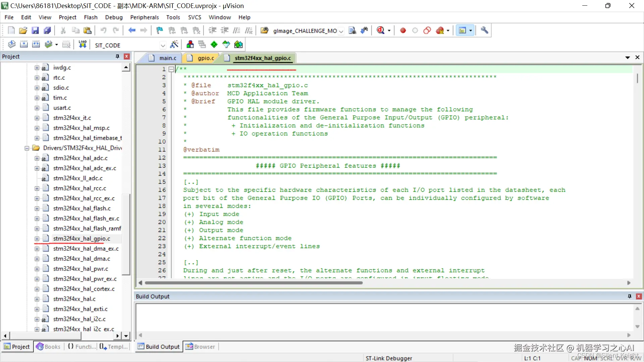This screenshot has width=644, height=362.
Task: Expand stm32f4xx_hal_gpio.c tree node
Action: point(37,239)
